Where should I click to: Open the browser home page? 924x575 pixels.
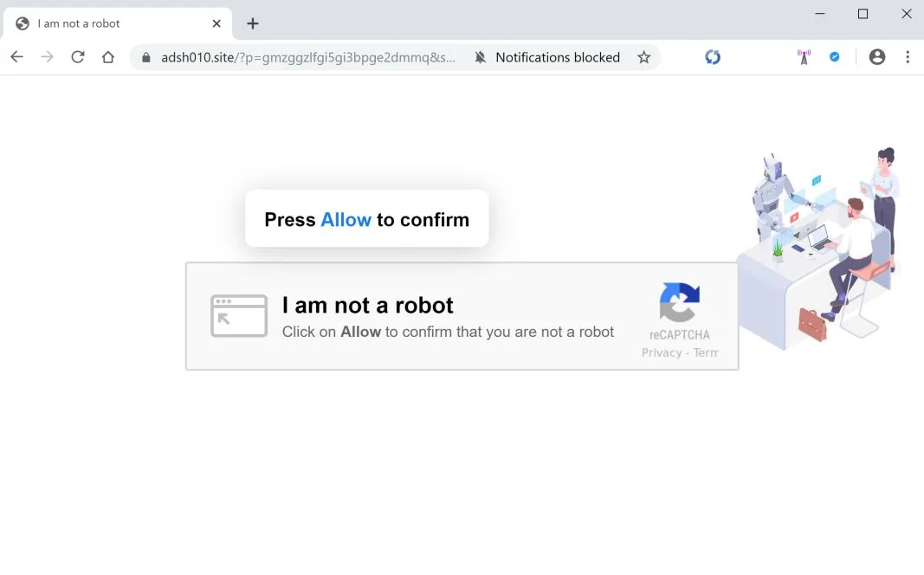[x=108, y=57]
